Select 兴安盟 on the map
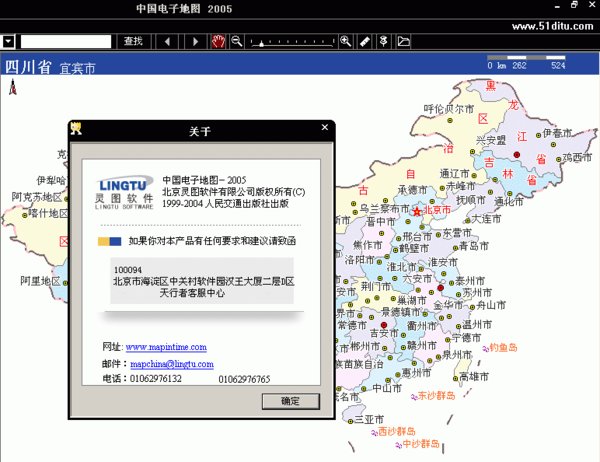 tap(491, 140)
